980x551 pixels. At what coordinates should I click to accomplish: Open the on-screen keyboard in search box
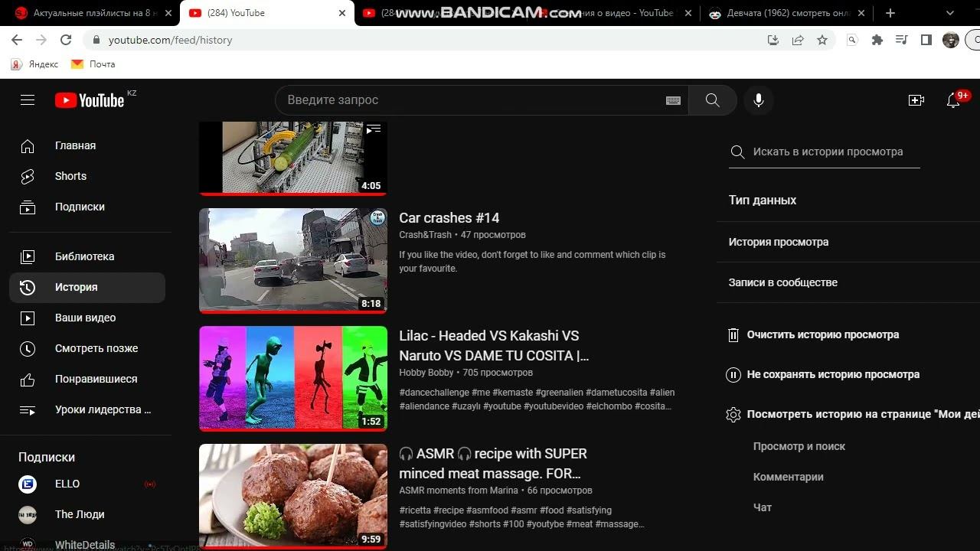pyautogui.click(x=673, y=100)
